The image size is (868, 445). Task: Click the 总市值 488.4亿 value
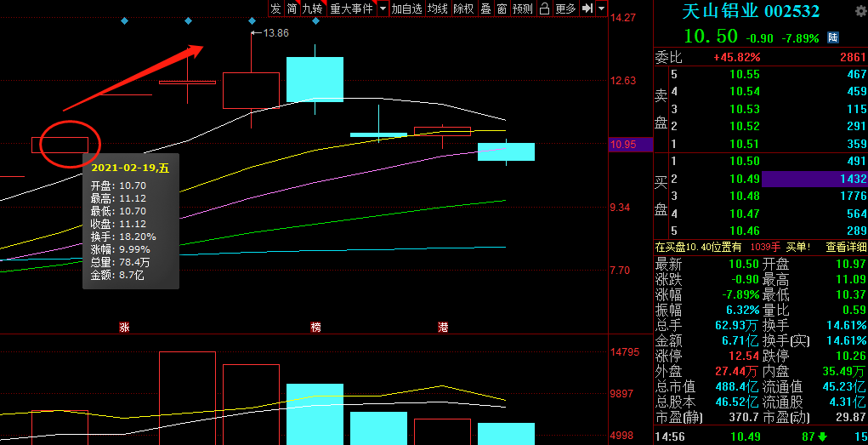click(738, 387)
